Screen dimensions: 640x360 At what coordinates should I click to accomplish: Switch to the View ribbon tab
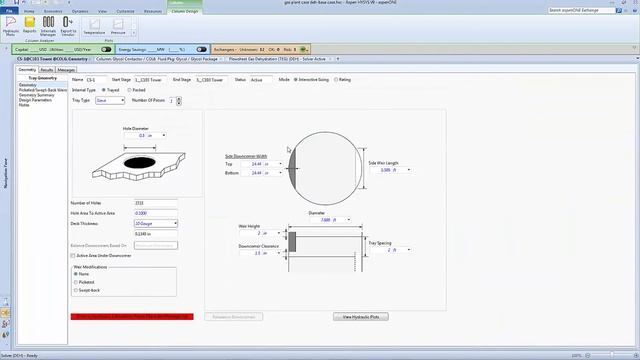pos(102,11)
